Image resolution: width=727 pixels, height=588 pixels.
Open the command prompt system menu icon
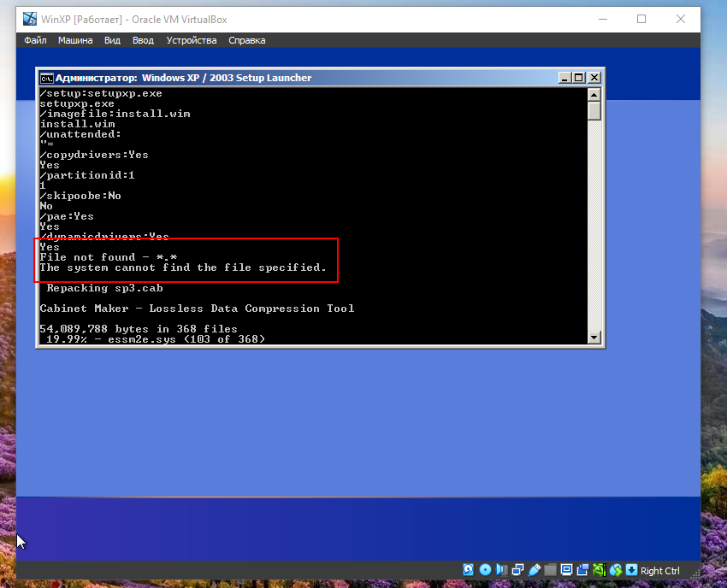coord(47,78)
